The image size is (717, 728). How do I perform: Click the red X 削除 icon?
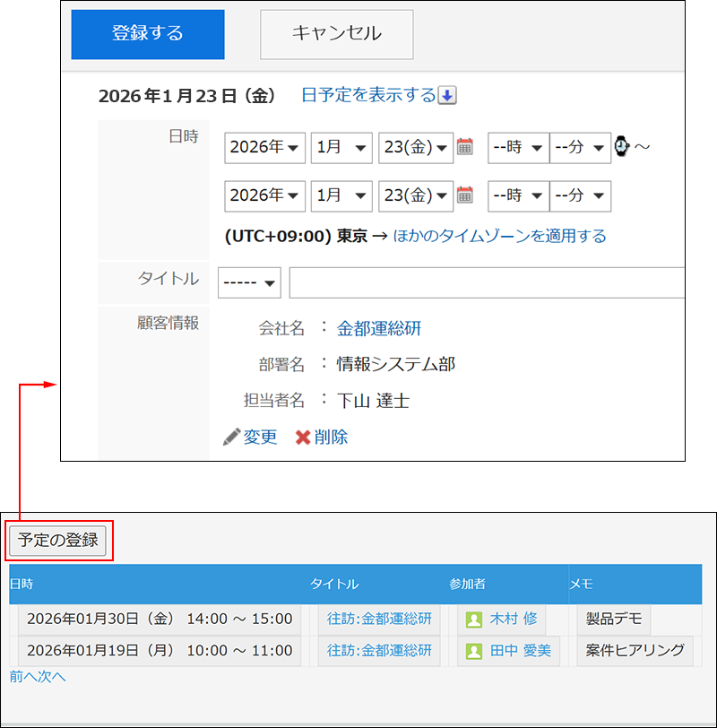[301, 435]
